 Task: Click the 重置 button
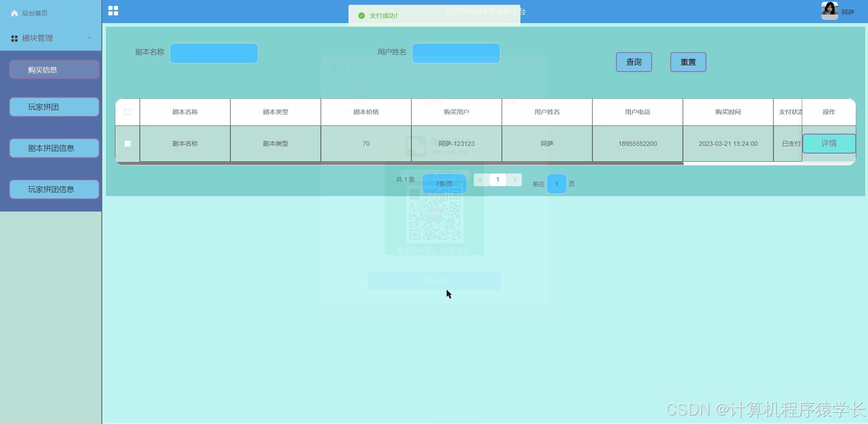pos(688,62)
